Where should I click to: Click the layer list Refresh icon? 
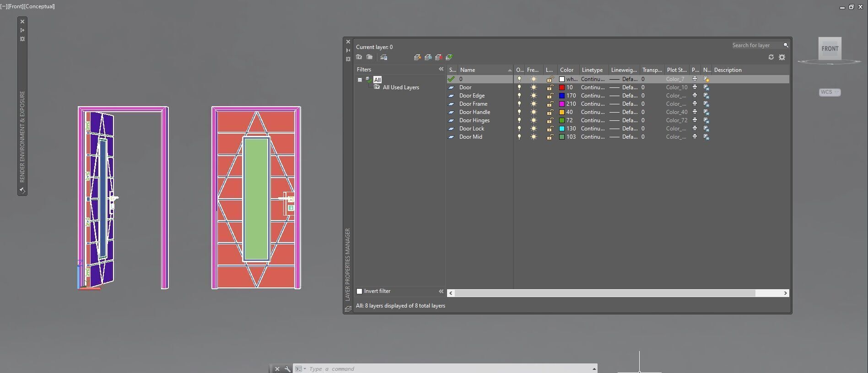[771, 57]
